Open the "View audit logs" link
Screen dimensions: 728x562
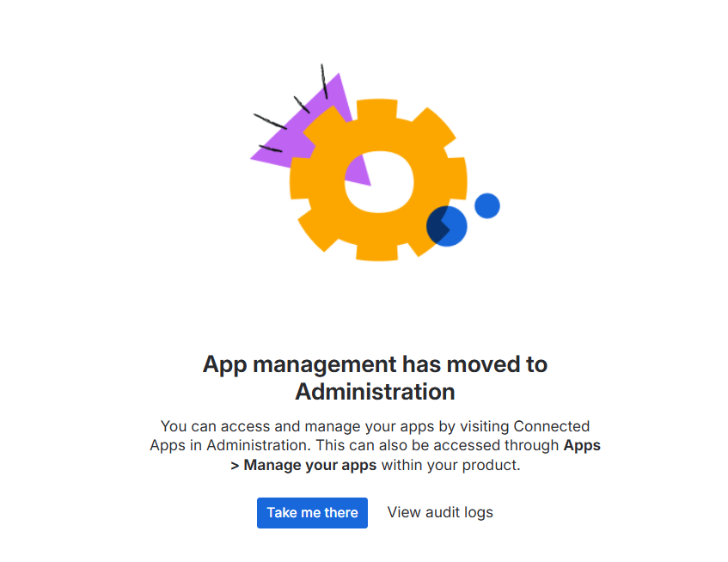pos(440,512)
